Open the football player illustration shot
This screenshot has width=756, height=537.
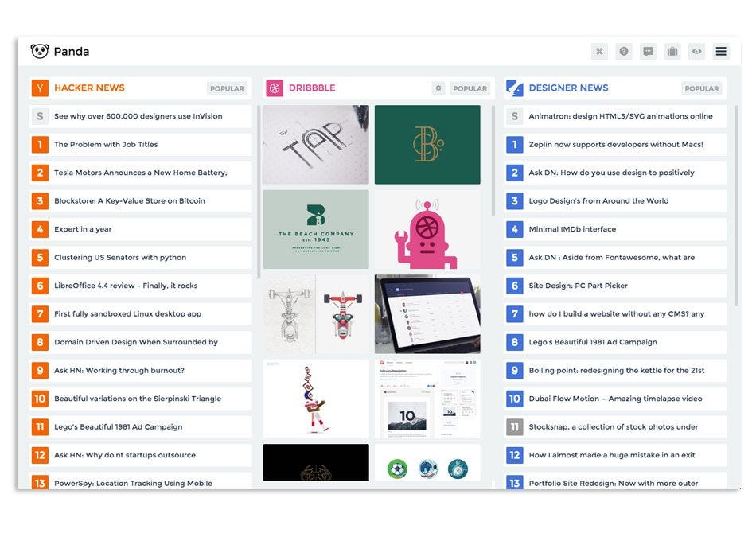point(316,399)
